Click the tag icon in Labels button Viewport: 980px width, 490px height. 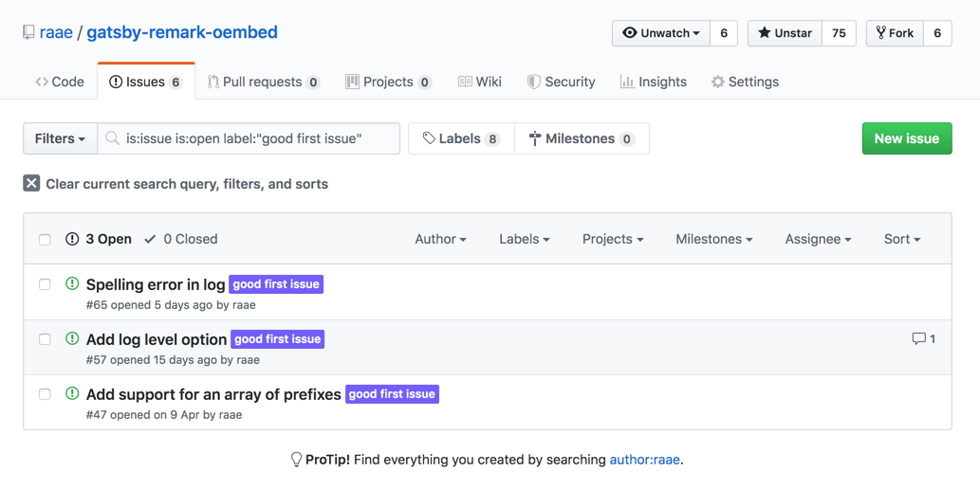(x=429, y=138)
